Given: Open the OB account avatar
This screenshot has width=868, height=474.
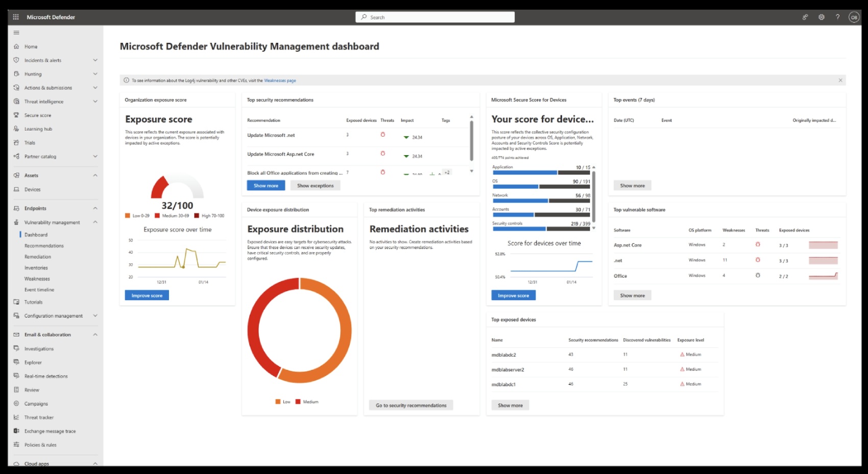Looking at the screenshot, I should coord(854,17).
